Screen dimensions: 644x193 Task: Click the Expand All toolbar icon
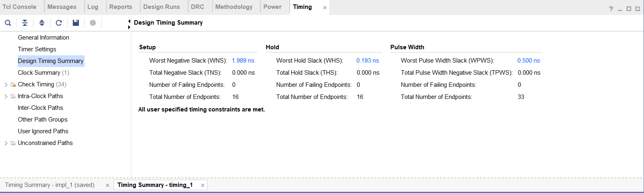pos(42,23)
